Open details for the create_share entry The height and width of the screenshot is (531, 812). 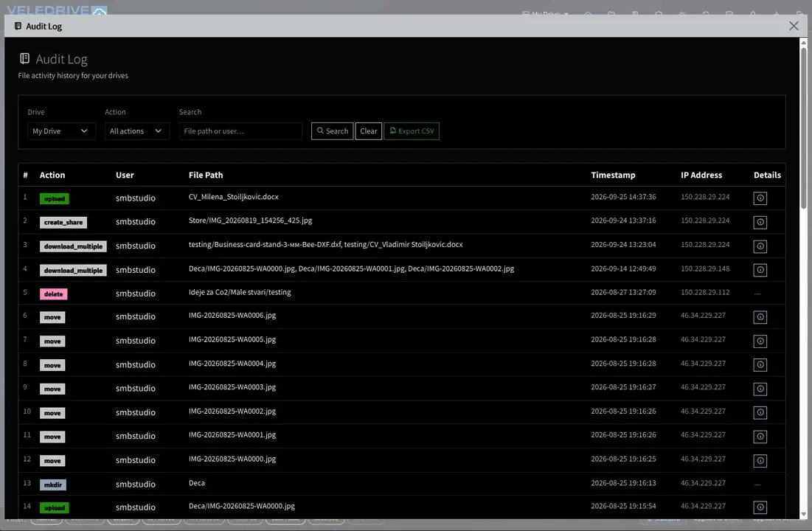click(760, 222)
